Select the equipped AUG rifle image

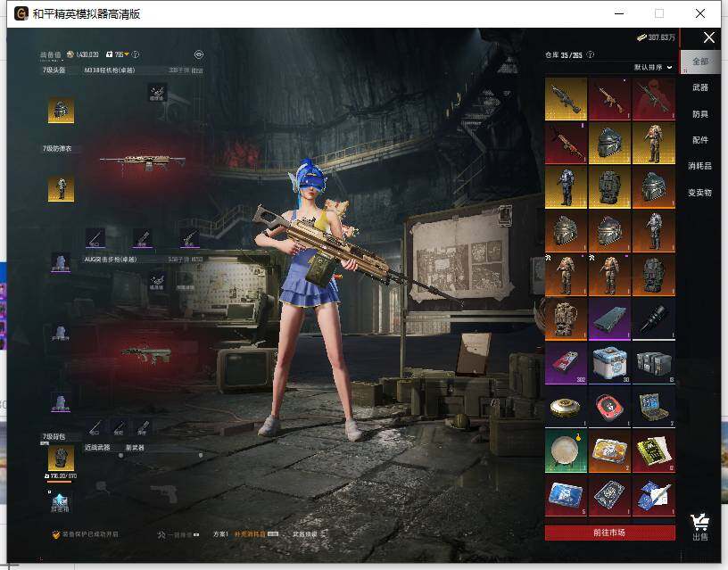pos(146,355)
